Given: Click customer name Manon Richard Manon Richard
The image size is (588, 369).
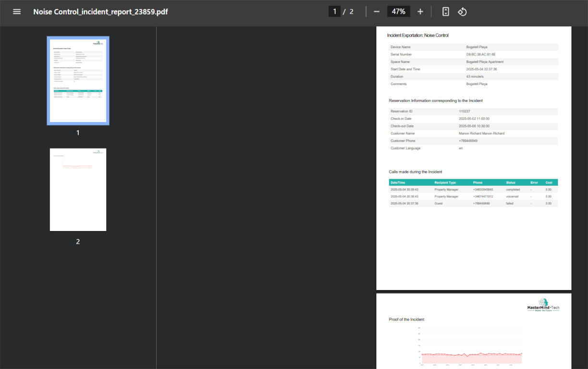Looking at the screenshot, I should [481, 133].
